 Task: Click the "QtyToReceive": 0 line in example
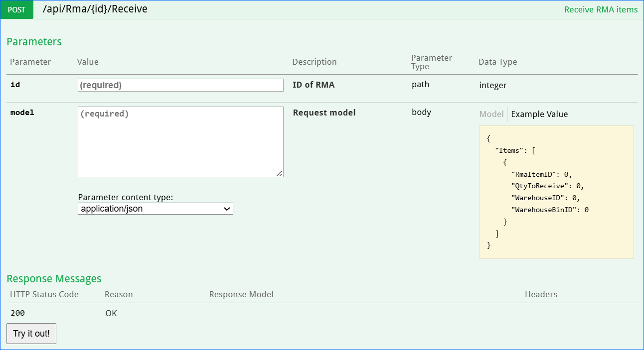547,186
